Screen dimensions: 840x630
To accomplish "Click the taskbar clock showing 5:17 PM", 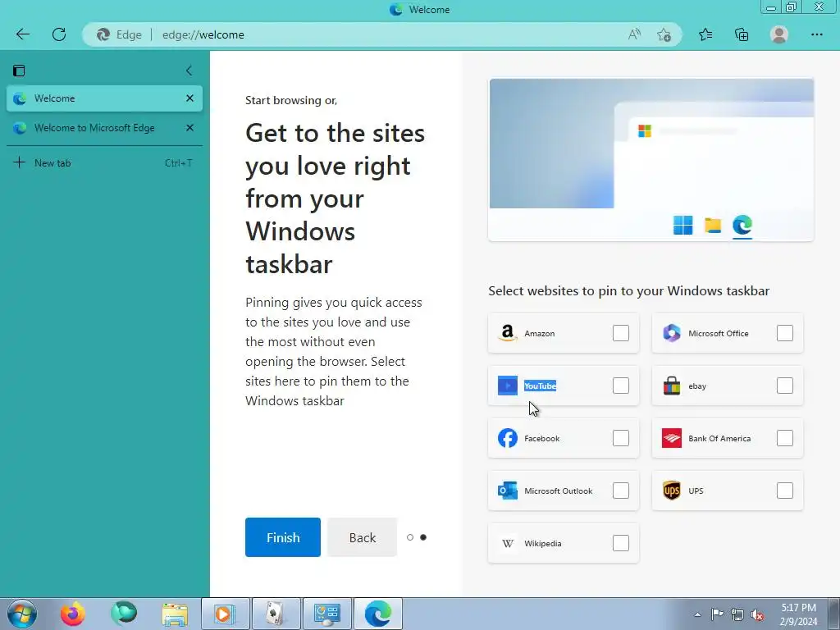I will [x=798, y=614].
